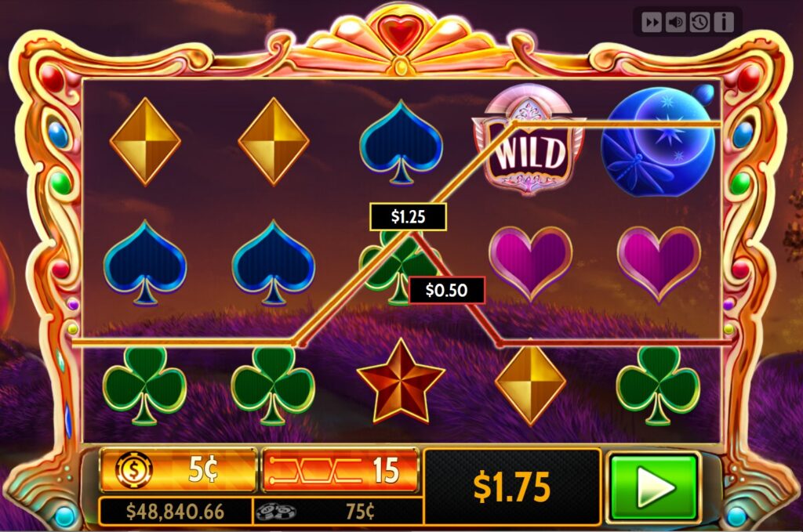Change the 5¢ coin value

(178, 469)
